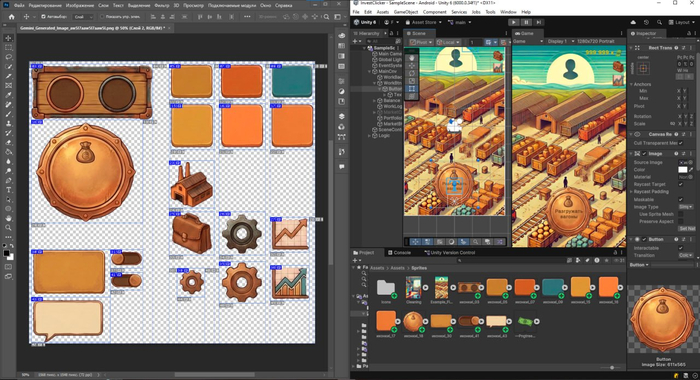Screen dimensions: 700x380
Task: Click Hierarchy panel plus add button
Action: 356,41
